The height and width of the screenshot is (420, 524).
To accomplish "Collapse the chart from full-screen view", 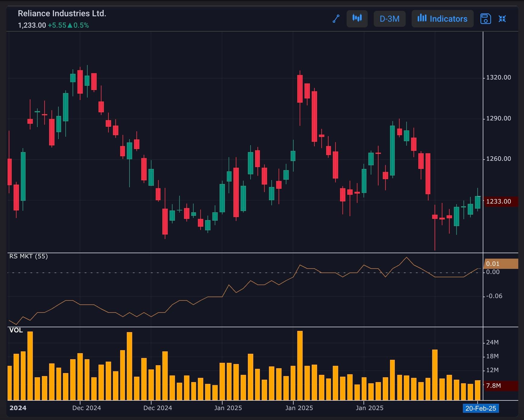I will coord(502,19).
